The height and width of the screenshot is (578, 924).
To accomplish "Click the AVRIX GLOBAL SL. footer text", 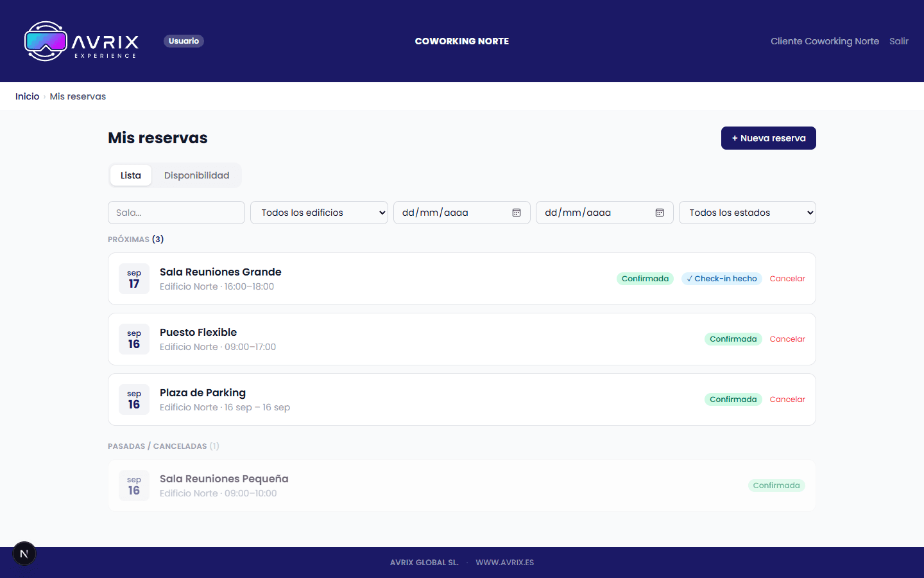I will (x=424, y=563).
